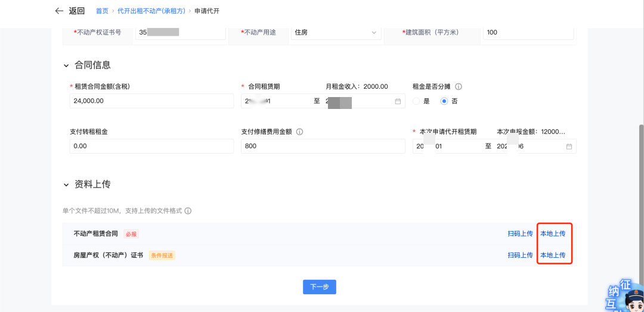Click the 租金是否分摊 info icon
This screenshot has height=312, width=644.
(x=459, y=86)
